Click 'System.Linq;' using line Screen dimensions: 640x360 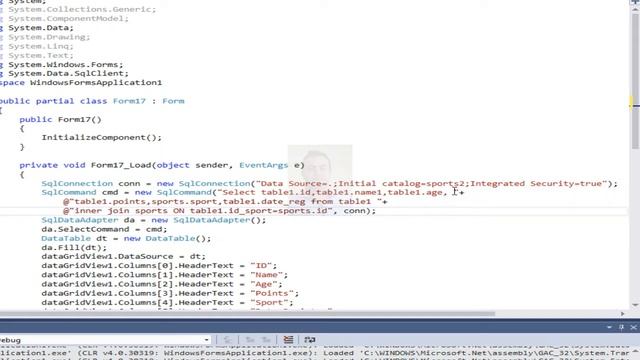click(41, 47)
